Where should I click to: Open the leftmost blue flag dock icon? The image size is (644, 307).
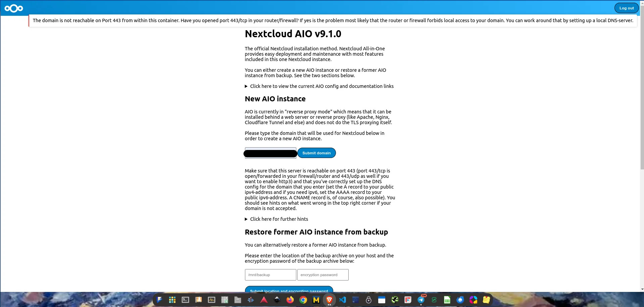tap(159, 300)
